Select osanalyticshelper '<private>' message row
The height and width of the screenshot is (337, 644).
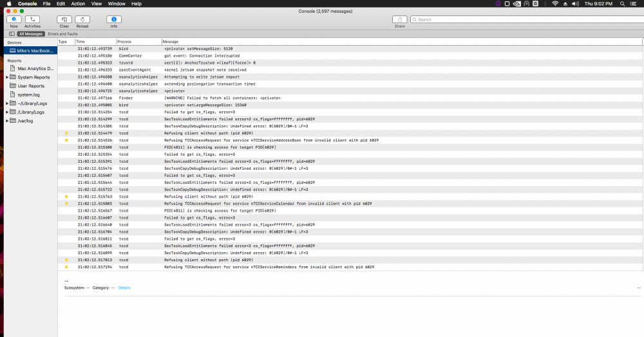[350, 91]
